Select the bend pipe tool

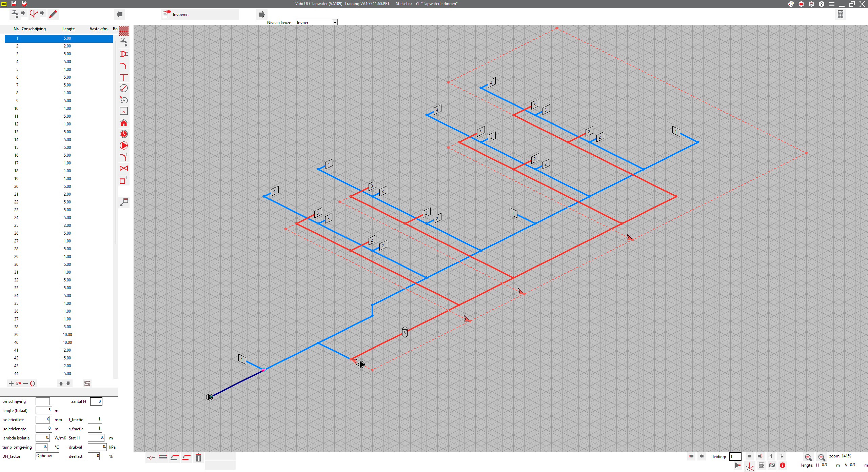(124, 66)
